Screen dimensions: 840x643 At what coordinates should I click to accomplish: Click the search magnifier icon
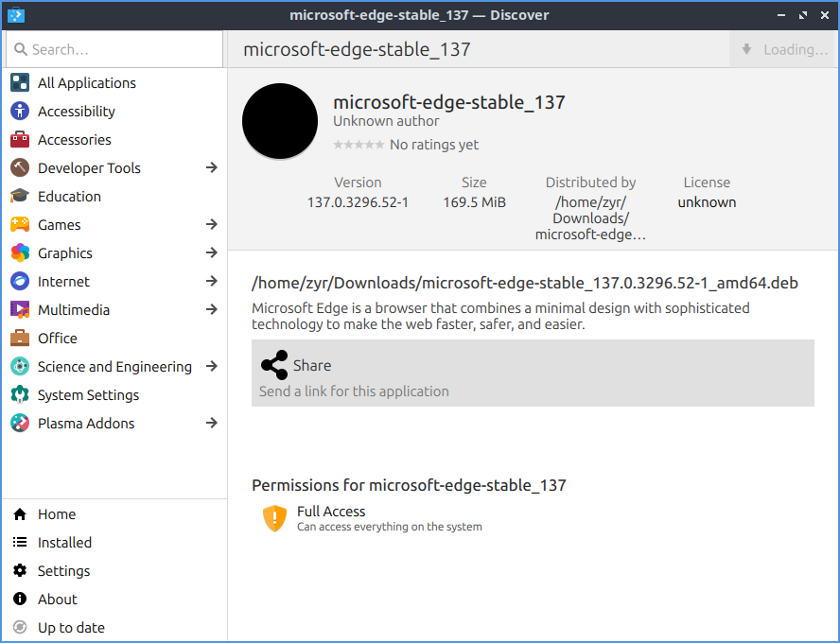[21, 49]
